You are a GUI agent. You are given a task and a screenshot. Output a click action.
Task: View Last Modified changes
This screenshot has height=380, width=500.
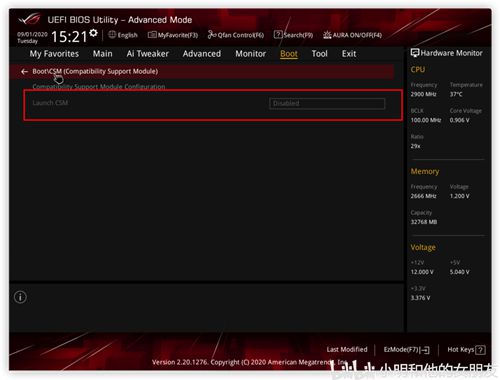pyautogui.click(x=347, y=349)
